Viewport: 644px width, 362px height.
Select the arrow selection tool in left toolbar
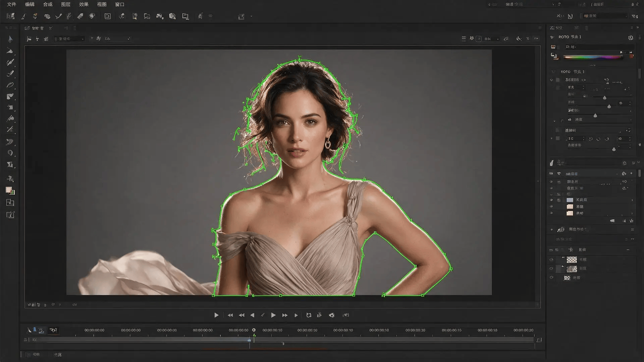point(10,39)
